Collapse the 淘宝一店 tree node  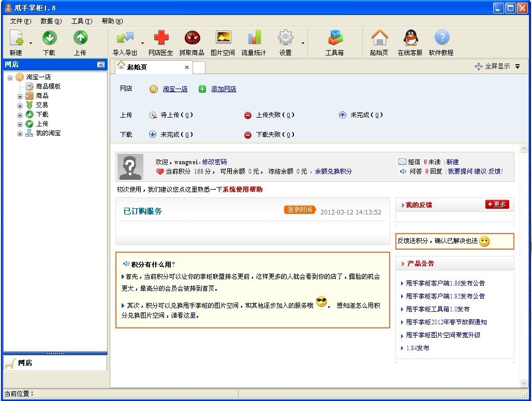tap(10, 78)
